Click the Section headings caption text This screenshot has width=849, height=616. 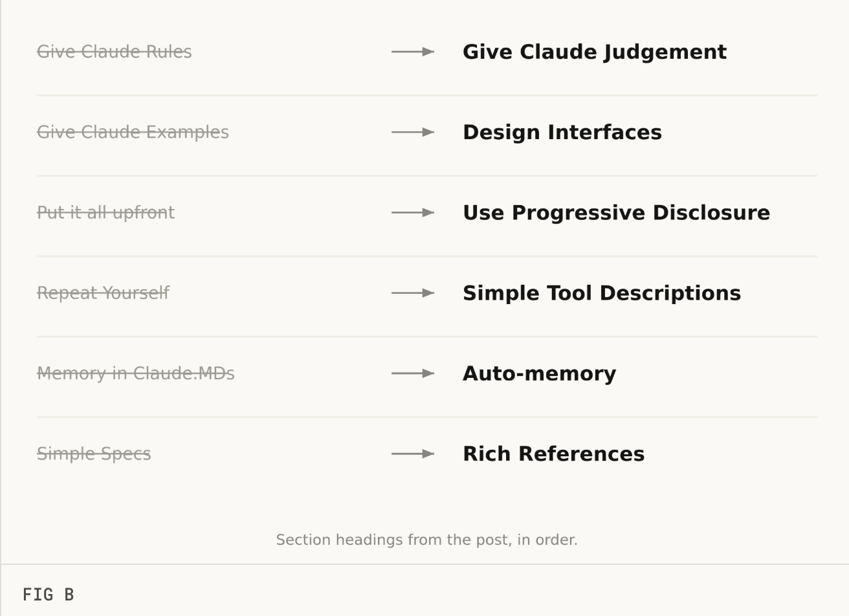click(426, 540)
